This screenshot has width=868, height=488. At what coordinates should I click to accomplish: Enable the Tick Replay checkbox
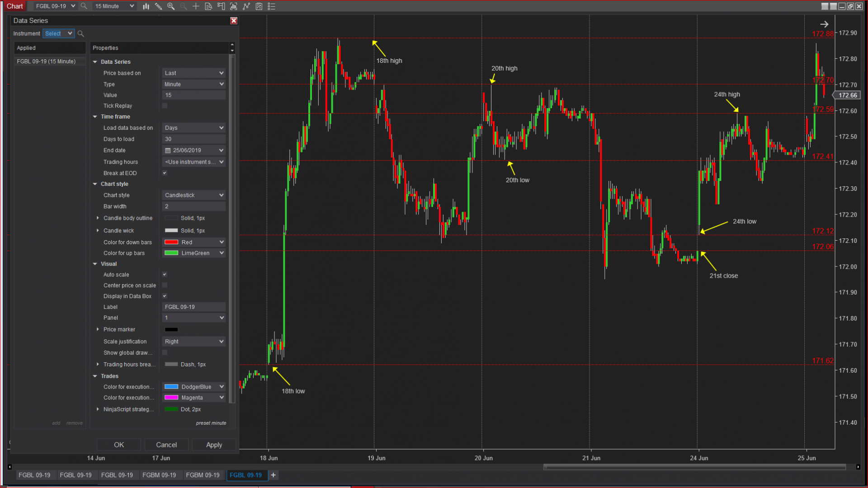pyautogui.click(x=165, y=106)
